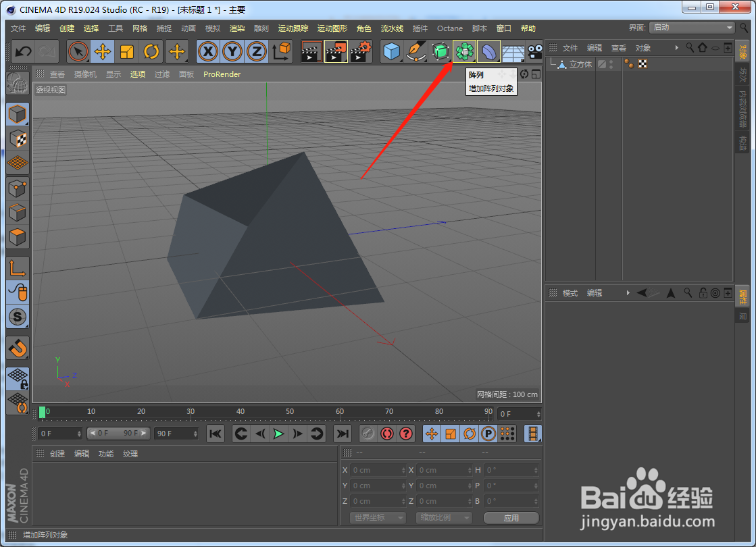
Task: Toggle Z axis lock
Action: pos(257,51)
